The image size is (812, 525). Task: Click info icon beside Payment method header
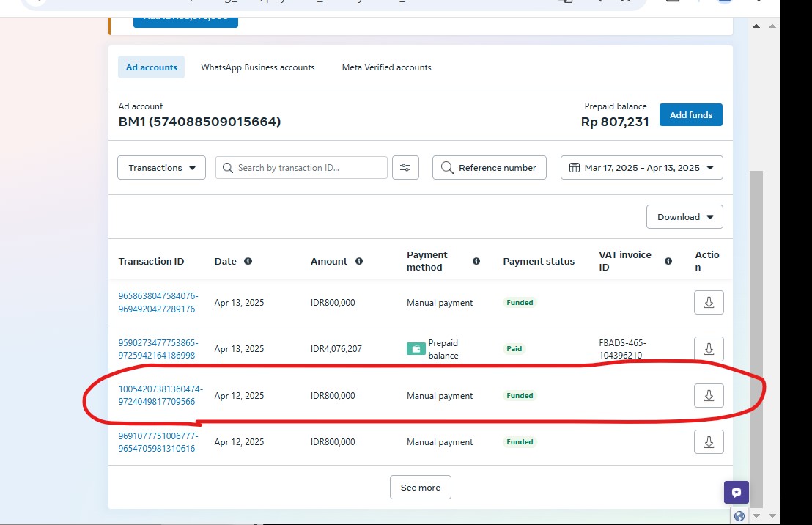(x=476, y=261)
